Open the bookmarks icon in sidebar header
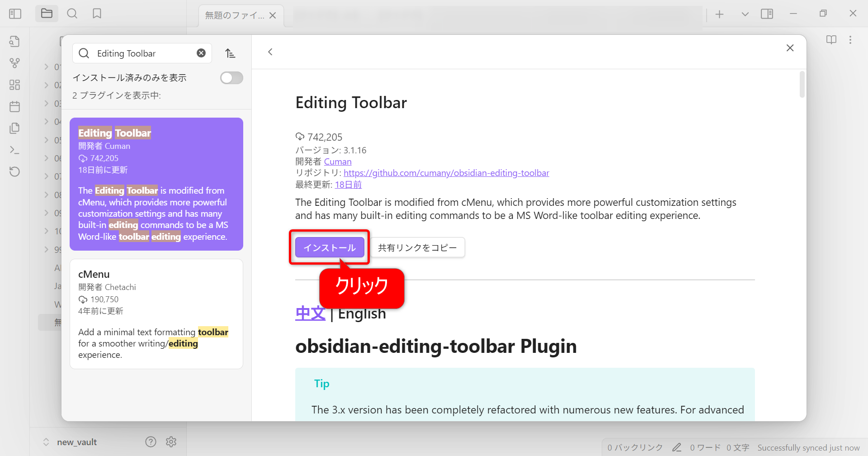Screen dimensions: 868x456 pos(97,14)
